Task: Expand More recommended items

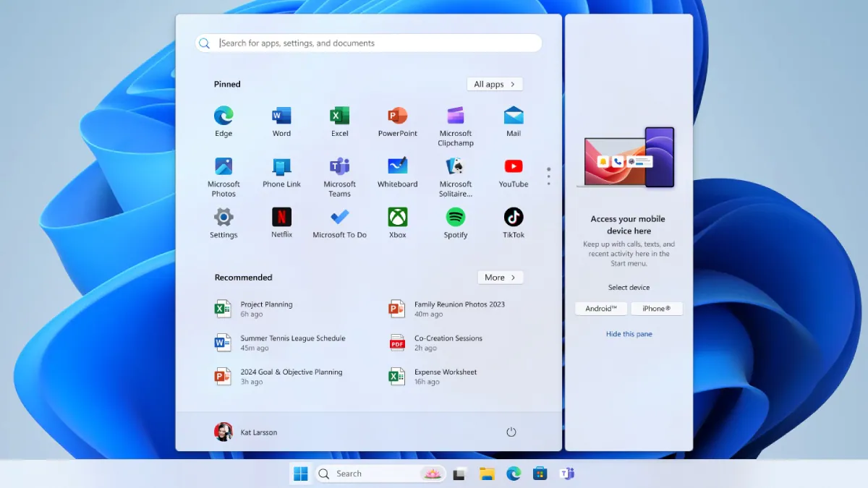Action: coord(500,278)
